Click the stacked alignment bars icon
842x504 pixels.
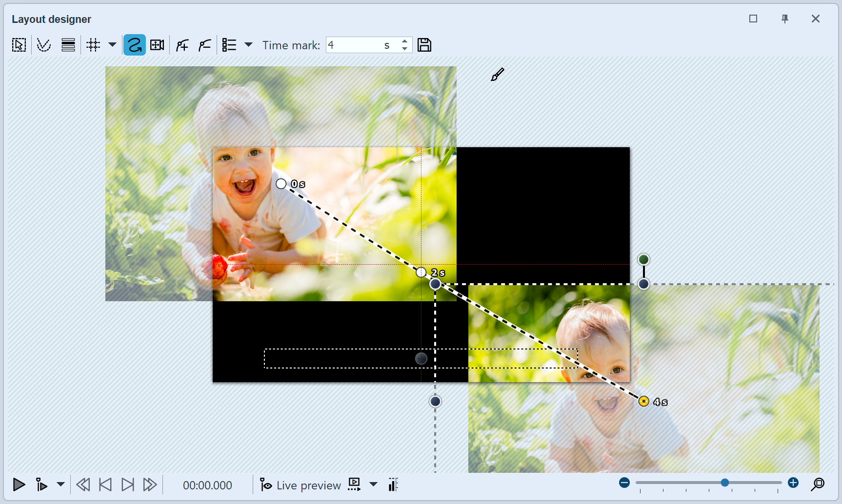pos(68,45)
